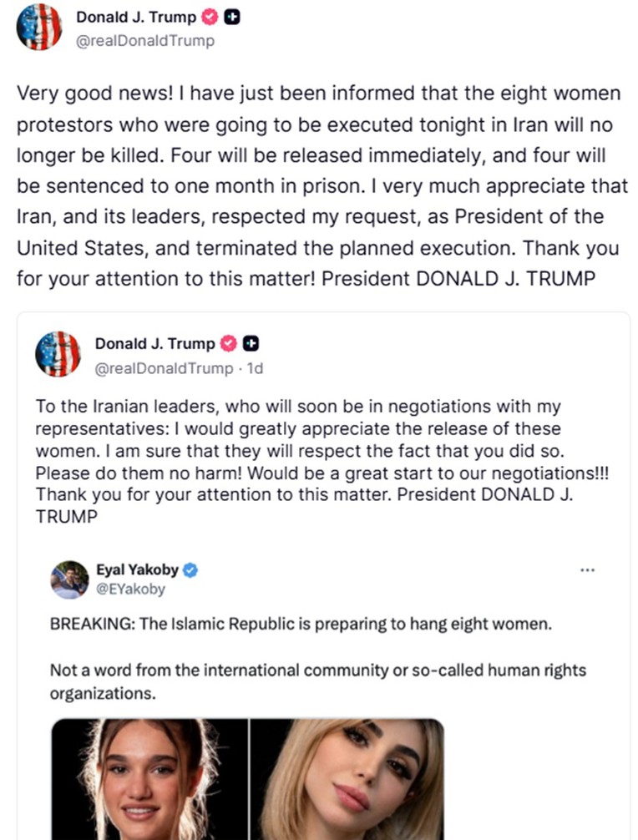Click the blue verified checkmark beside Eyal Yakoby
This screenshot has width=638, height=840.
coord(190,571)
